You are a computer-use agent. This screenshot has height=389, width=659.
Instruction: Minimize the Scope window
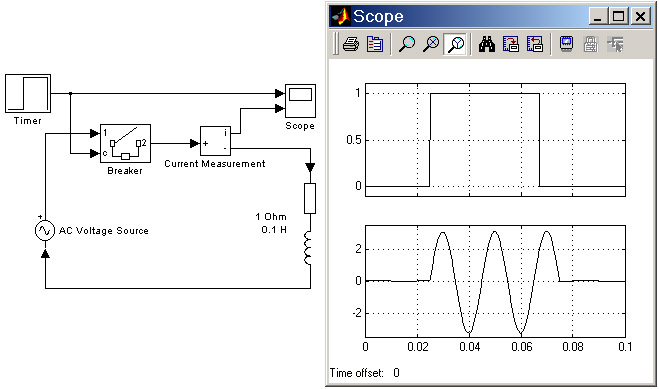pos(597,16)
